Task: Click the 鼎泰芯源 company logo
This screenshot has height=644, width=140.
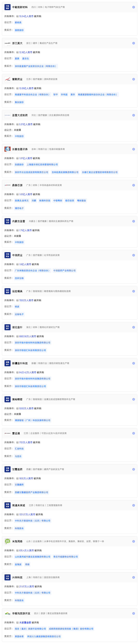Action: point(8,185)
